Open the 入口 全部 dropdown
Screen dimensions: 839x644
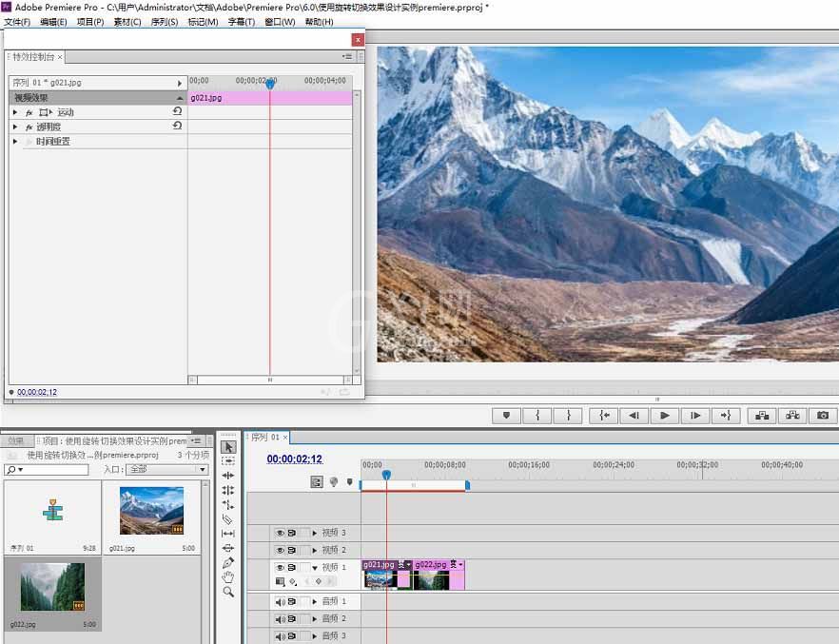pyautogui.click(x=167, y=469)
